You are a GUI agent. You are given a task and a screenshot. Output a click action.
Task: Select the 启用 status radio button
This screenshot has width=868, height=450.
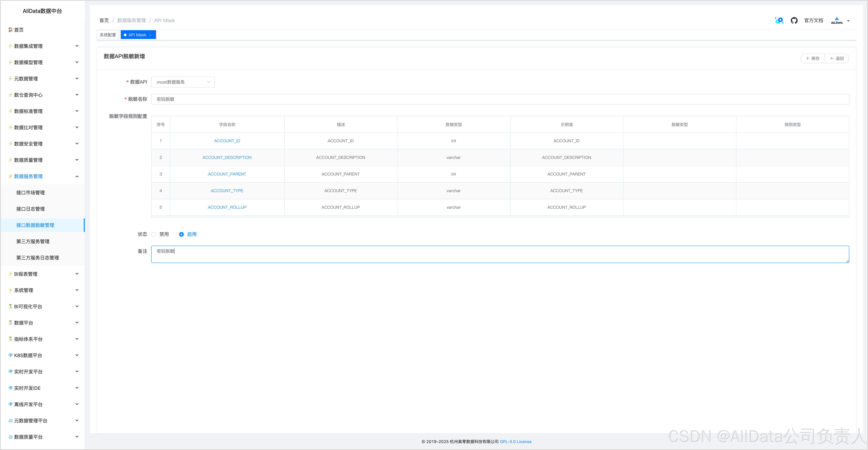point(182,234)
